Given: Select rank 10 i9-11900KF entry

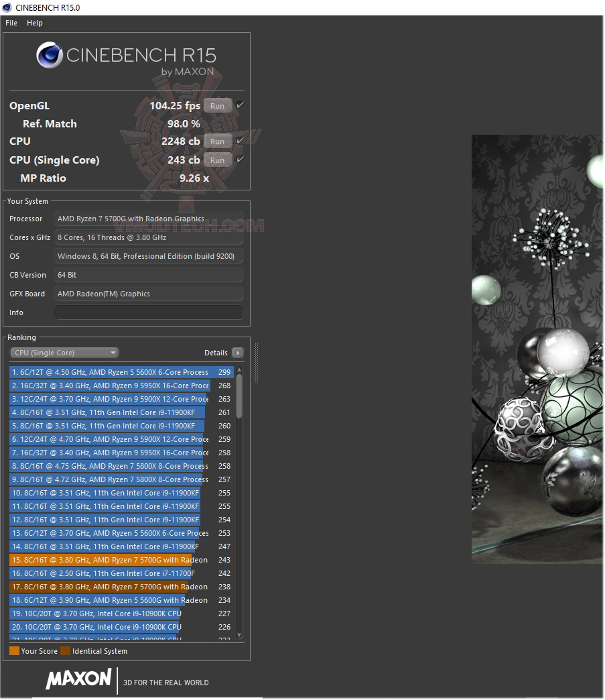Looking at the screenshot, I should [x=121, y=493].
